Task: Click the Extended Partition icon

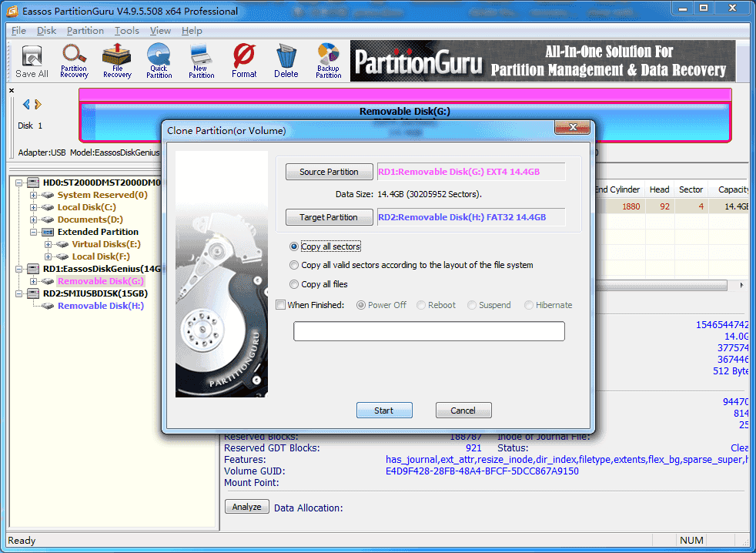Action: coord(48,232)
